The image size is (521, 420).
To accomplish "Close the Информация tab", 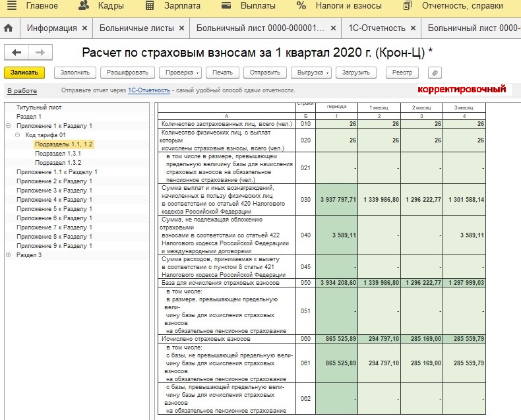I will [x=84, y=28].
